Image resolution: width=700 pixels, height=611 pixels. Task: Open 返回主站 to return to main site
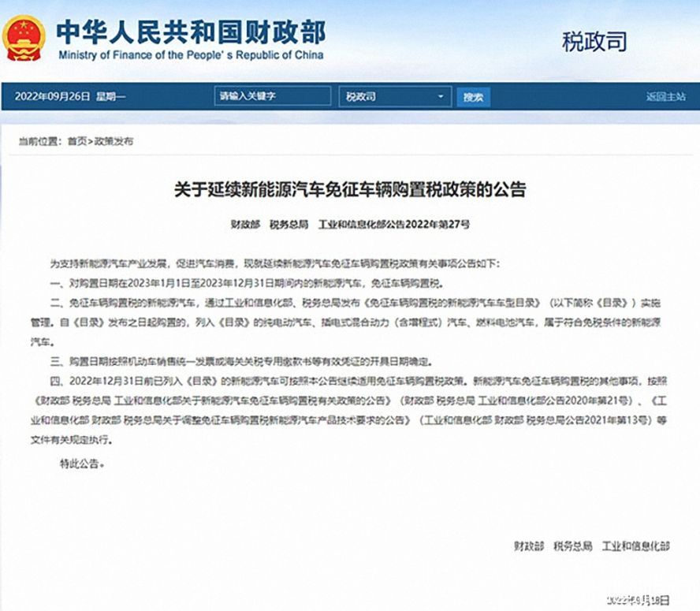[668, 96]
